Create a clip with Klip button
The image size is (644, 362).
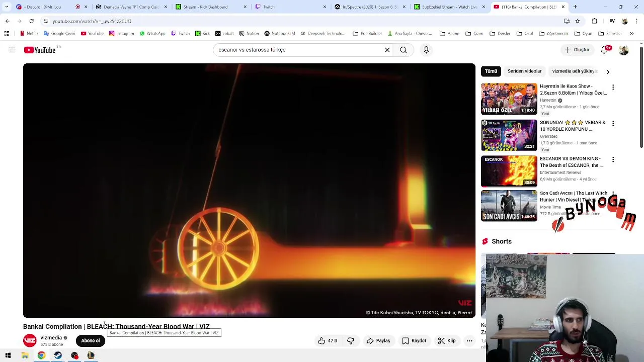[x=447, y=341]
